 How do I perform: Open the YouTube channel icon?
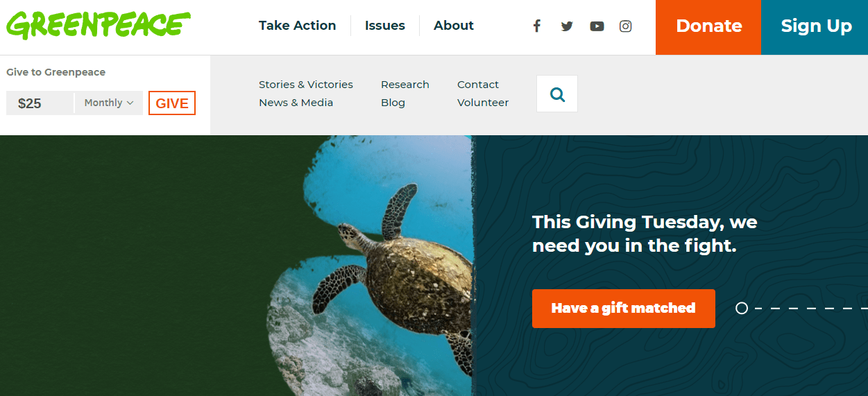(597, 26)
